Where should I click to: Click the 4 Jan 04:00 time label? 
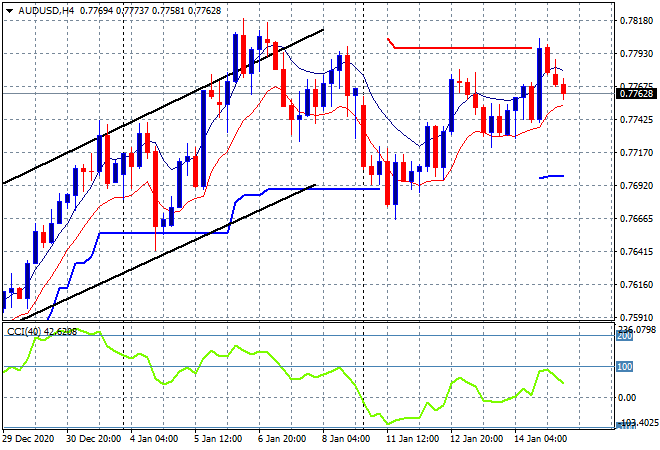(154, 439)
